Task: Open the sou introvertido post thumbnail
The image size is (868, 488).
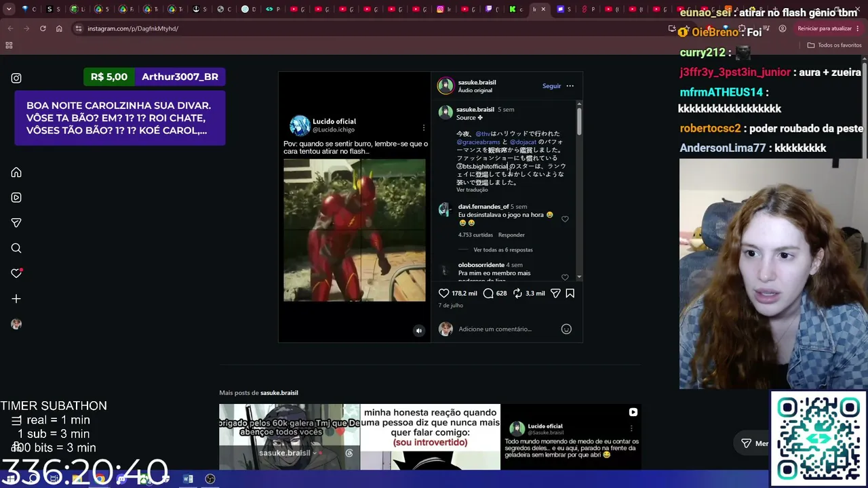Action: point(430,436)
